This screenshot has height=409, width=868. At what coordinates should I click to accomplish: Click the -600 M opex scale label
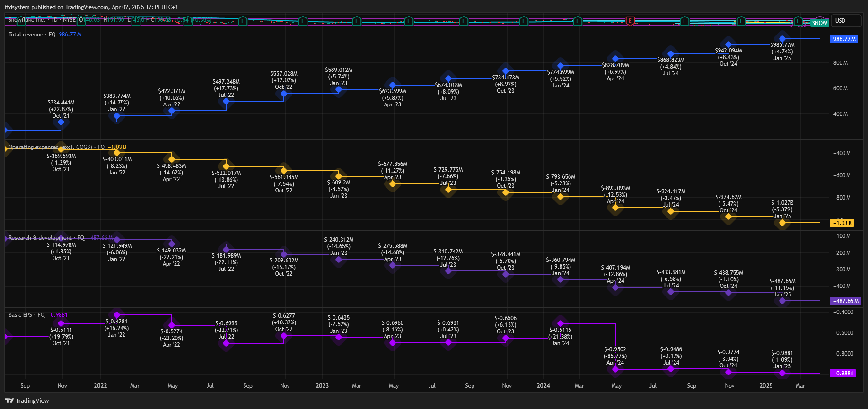(842, 175)
